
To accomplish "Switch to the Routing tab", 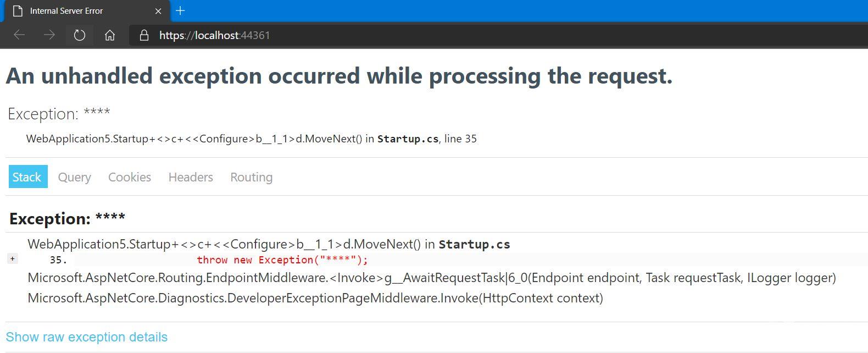I will coord(252,177).
